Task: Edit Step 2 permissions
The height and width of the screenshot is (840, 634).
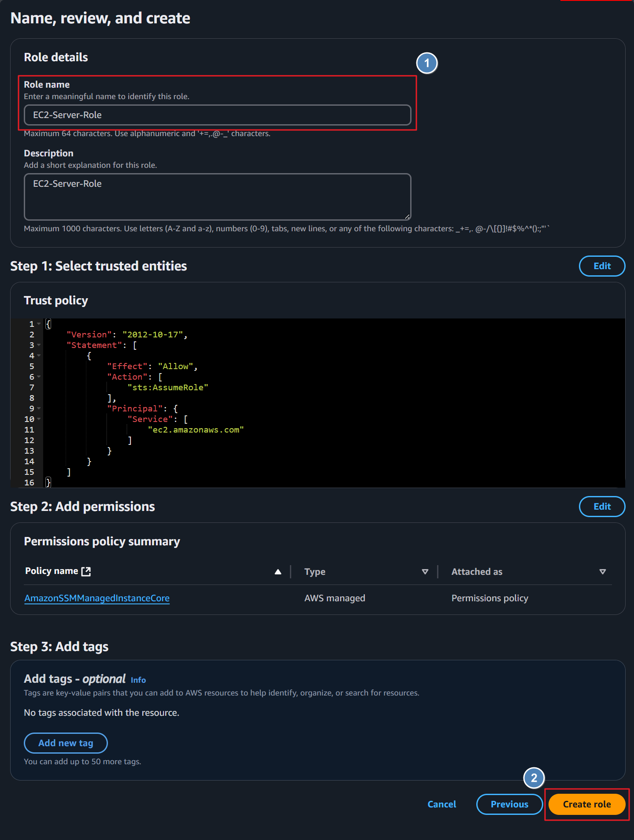Action: point(602,507)
